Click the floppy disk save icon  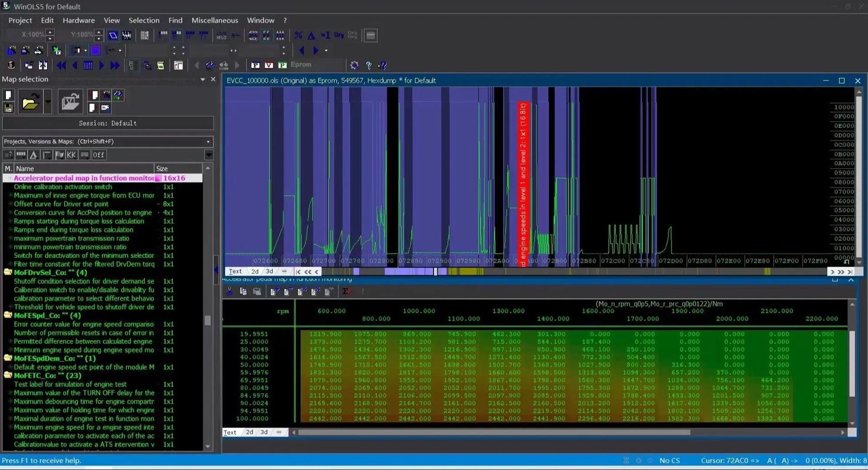(8, 108)
